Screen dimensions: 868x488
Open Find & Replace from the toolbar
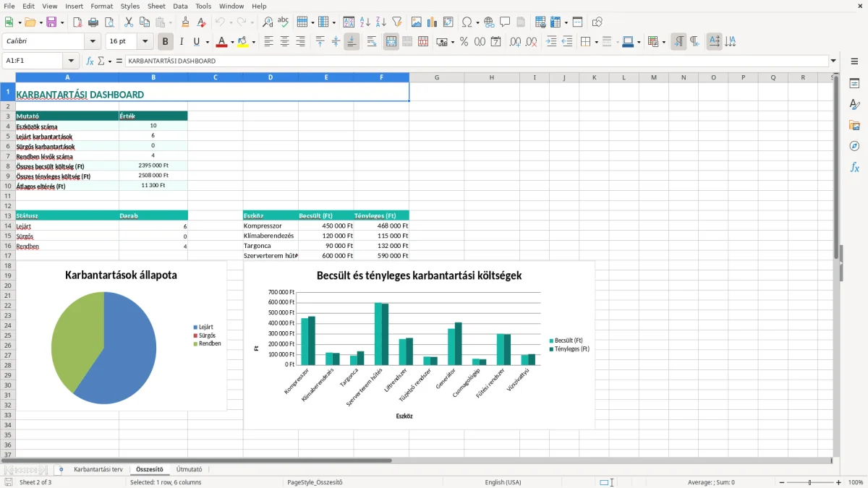click(268, 22)
